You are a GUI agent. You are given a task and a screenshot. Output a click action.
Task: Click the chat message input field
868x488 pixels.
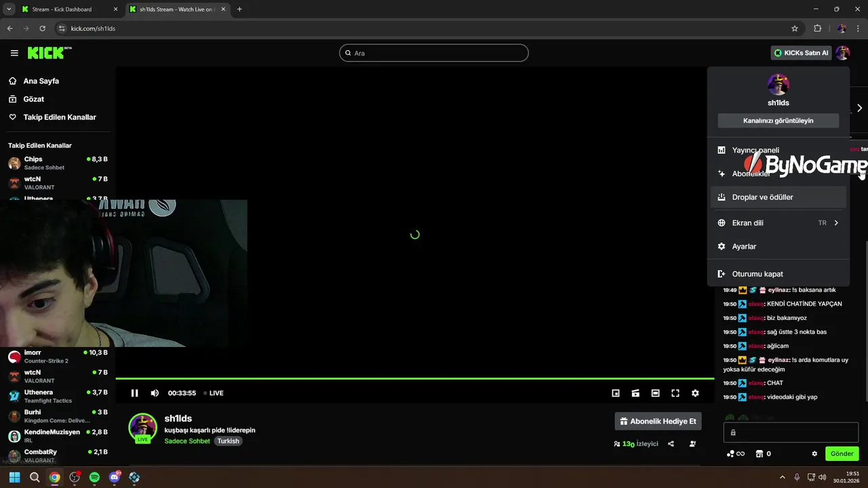tap(791, 432)
